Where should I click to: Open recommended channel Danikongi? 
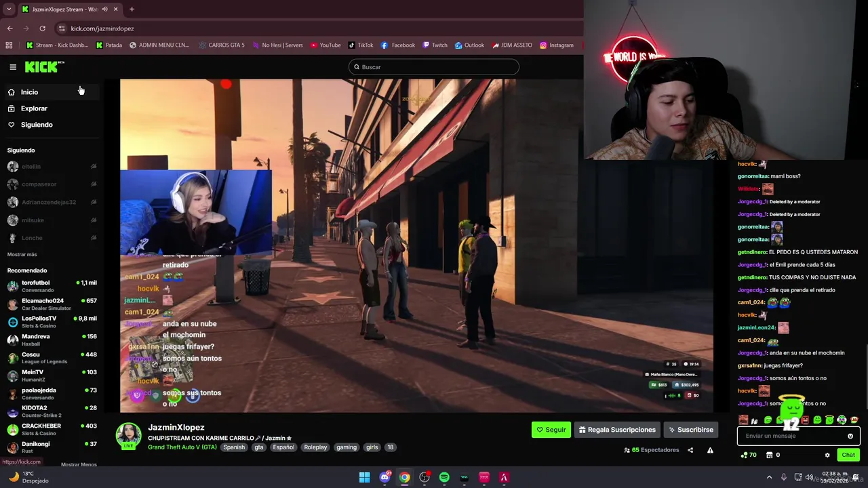[52, 447]
